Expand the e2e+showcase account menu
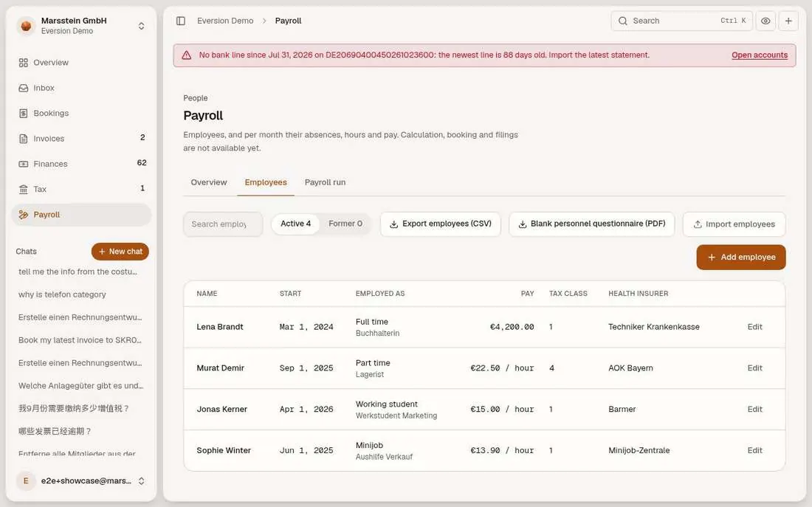This screenshot has height=507, width=812. pyautogui.click(x=141, y=480)
